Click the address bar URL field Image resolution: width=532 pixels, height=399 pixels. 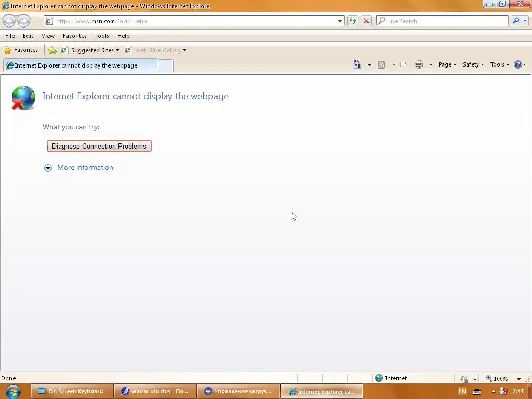point(193,21)
